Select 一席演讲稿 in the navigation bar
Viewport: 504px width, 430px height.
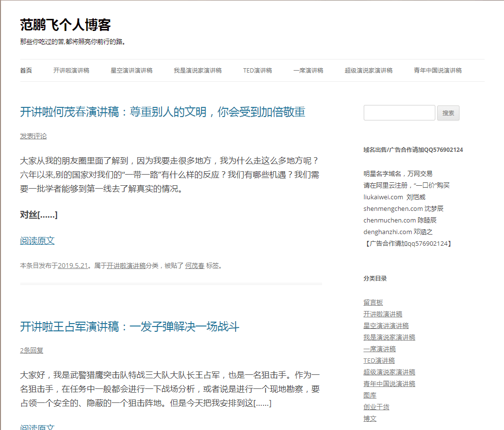[308, 70]
